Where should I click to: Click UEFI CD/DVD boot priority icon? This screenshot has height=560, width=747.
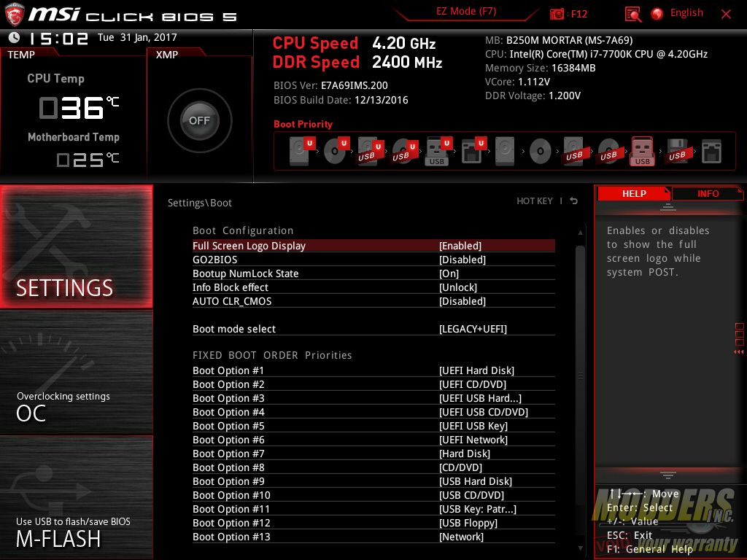(x=336, y=151)
